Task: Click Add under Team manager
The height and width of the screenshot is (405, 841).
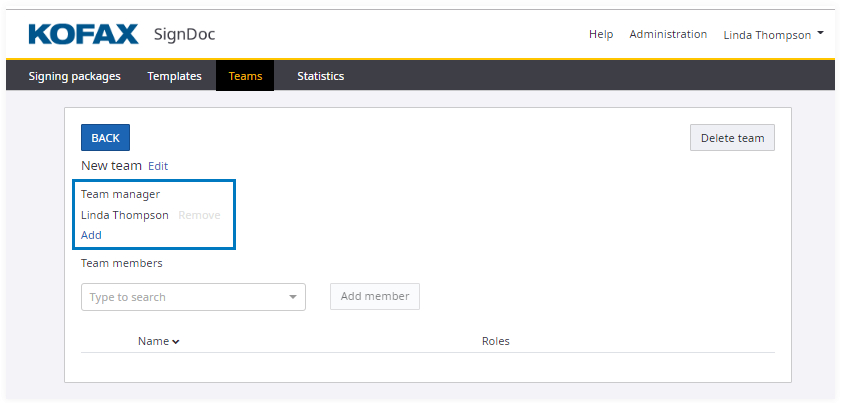Action: (91, 235)
